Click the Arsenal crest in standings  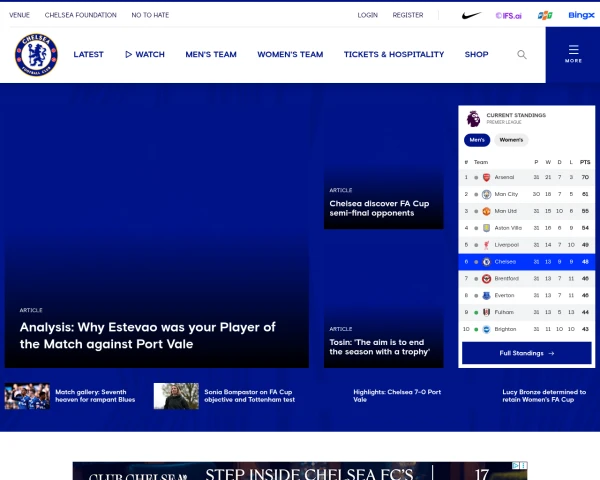[x=486, y=177]
